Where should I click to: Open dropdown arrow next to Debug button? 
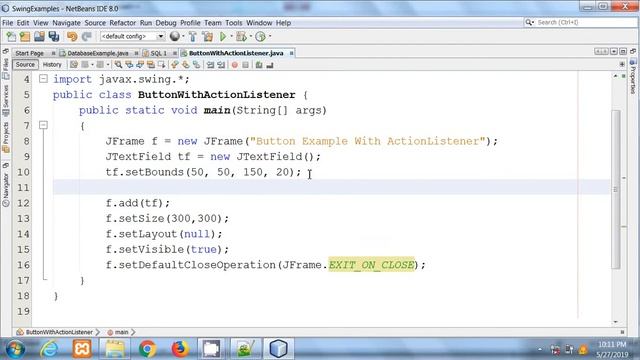coord(250,36)
